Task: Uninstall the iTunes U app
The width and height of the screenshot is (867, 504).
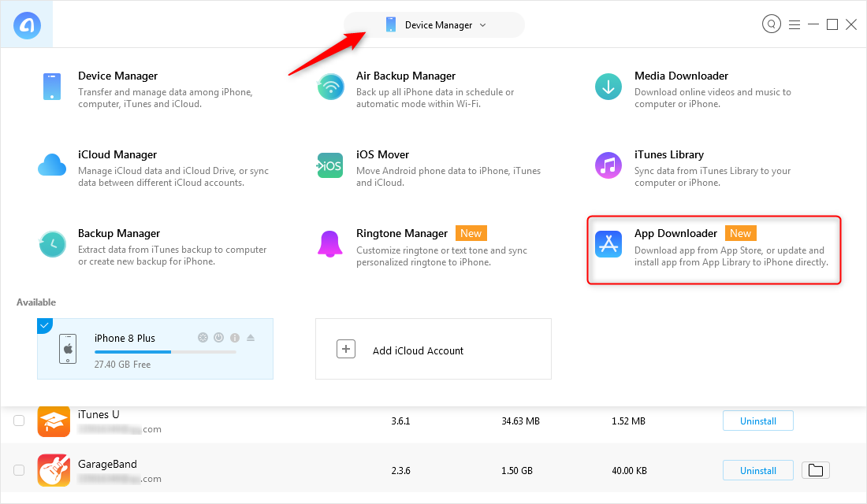Action: tap(758, 421)
